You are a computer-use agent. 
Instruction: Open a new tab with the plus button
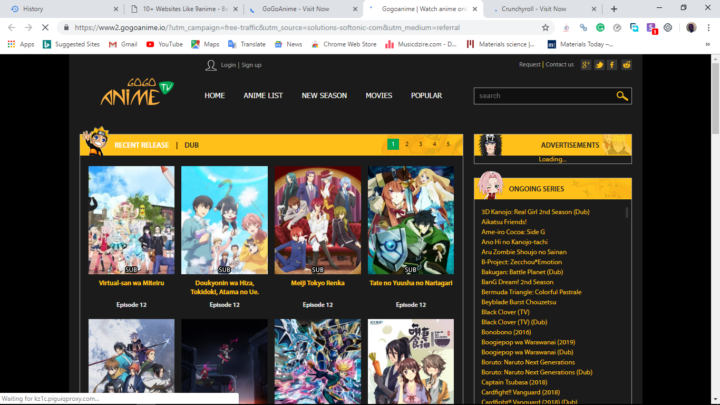click(614, 9)
